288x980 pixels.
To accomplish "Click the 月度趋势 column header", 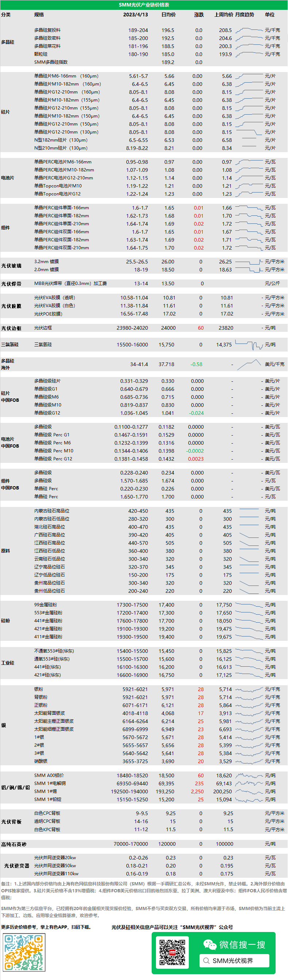I will (245, 15).
